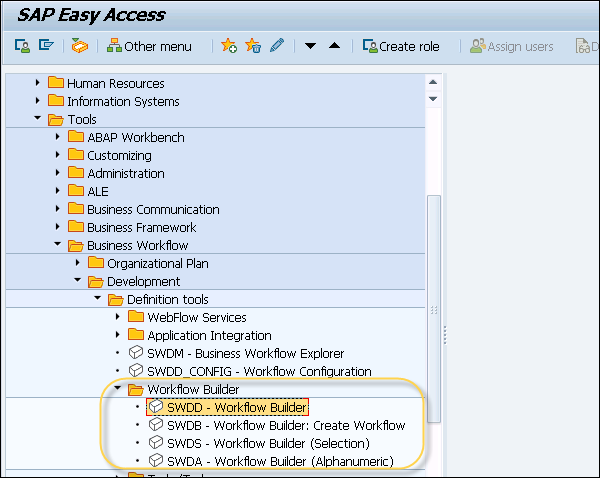600x478 pixels.
Task: Click the SWDB transaction cube icon
Action: point(156,424)
